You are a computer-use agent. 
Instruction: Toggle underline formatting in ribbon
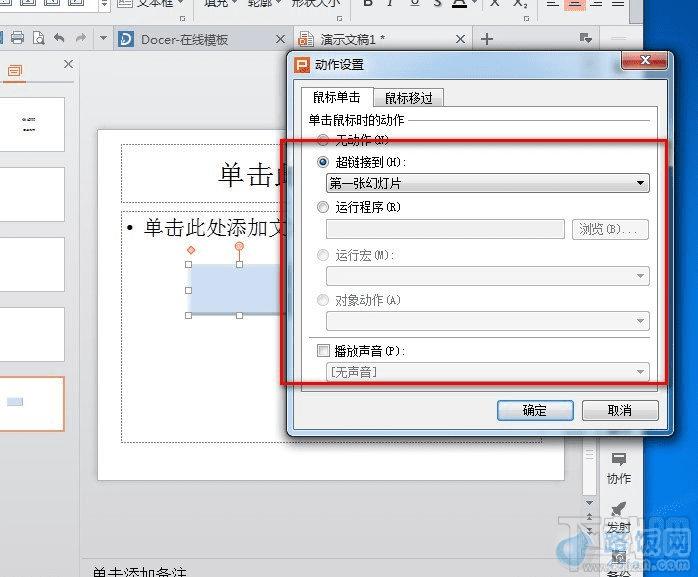414,4
